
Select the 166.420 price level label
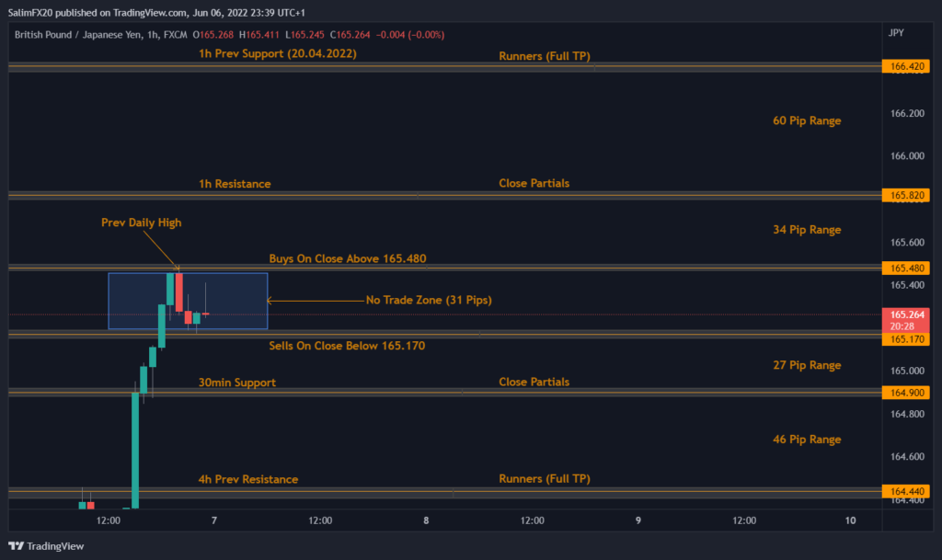click(x=906, y=67)
